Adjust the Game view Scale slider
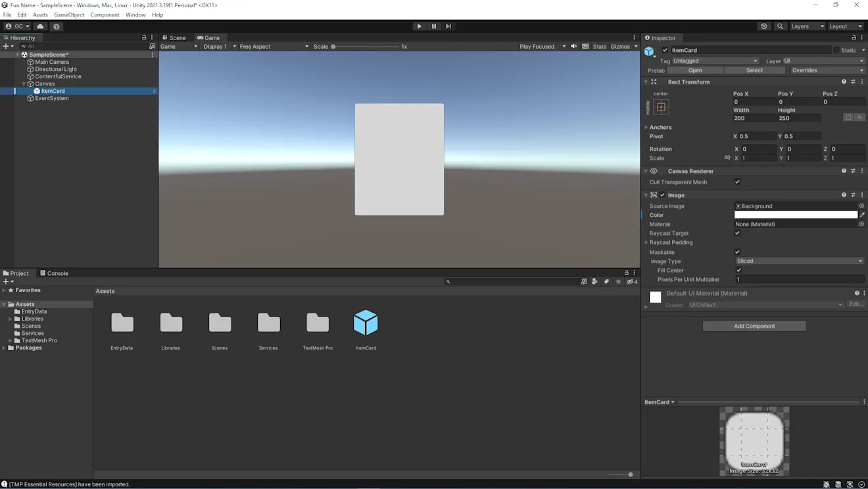The image size is (868, 489). [x=366, y=47]
